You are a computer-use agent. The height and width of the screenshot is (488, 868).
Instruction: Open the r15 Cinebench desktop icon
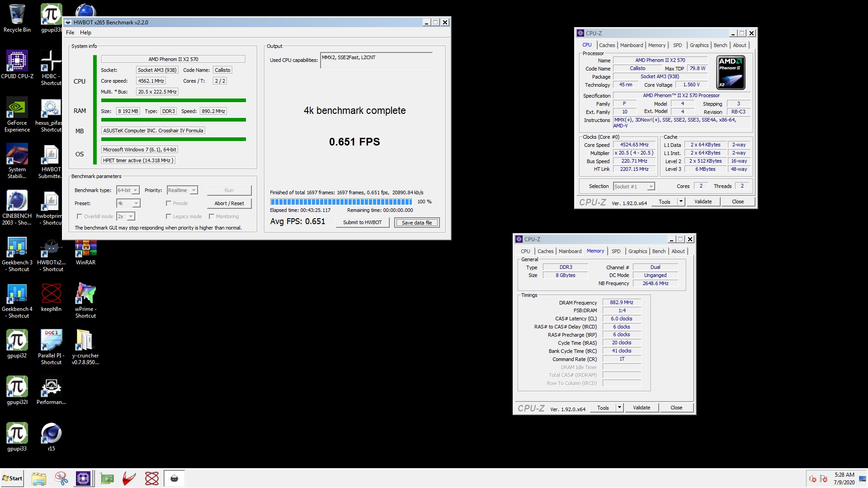[x=51, y=436]
